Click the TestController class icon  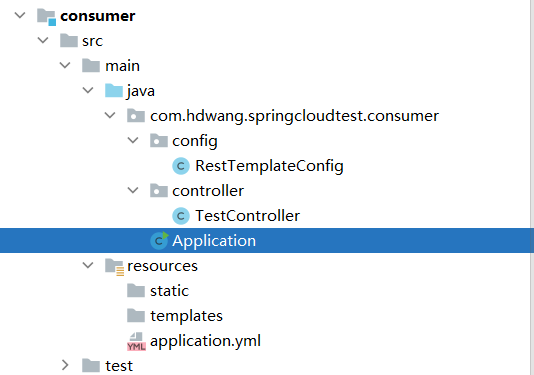pos(181,216)
